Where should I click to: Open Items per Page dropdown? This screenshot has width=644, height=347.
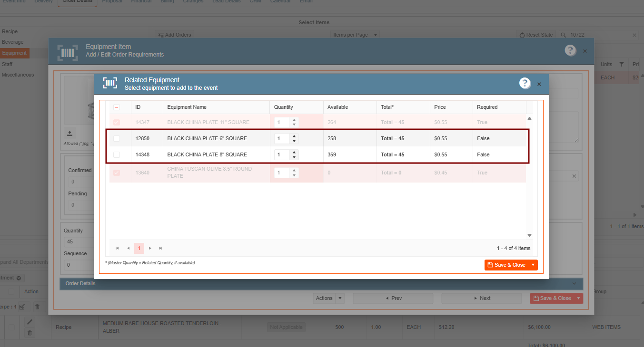(x=355, y=35)
